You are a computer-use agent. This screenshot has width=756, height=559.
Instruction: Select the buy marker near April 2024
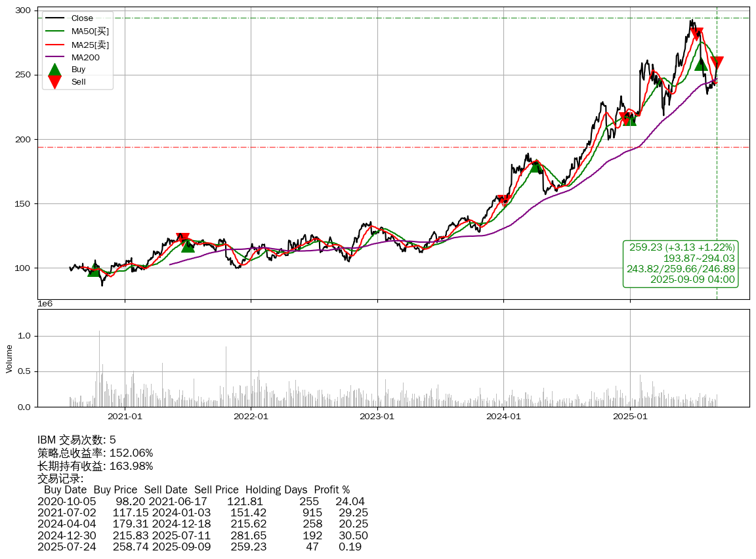(x=535, y=166)
